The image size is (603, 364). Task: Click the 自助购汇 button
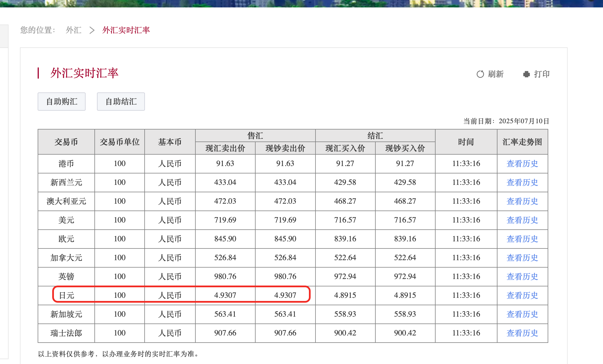coord(62,102)
